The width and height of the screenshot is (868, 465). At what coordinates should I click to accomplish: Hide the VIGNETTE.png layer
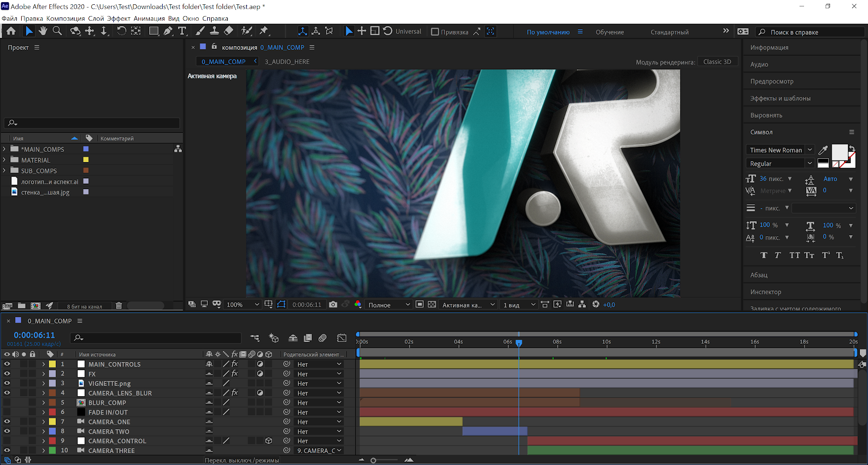tap(7, 383)
